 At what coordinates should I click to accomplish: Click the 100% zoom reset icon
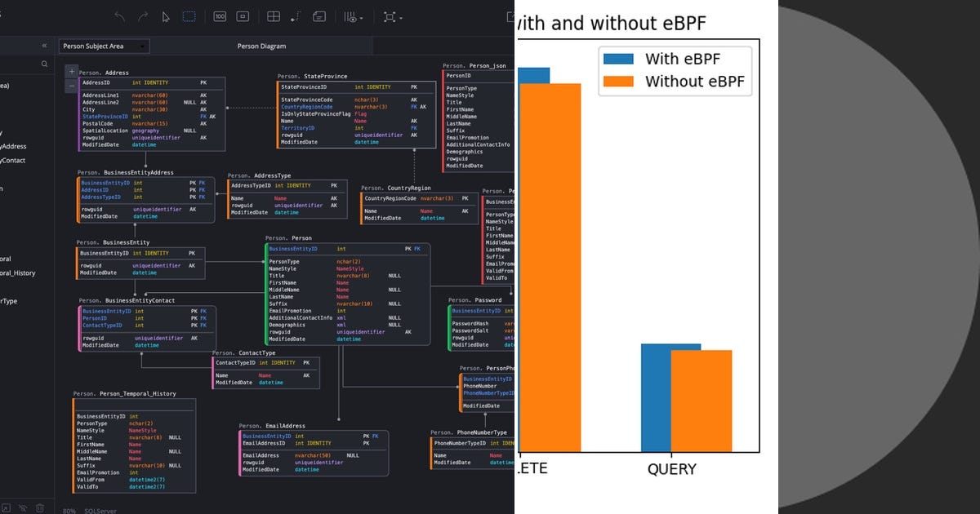tap(219, 16)
